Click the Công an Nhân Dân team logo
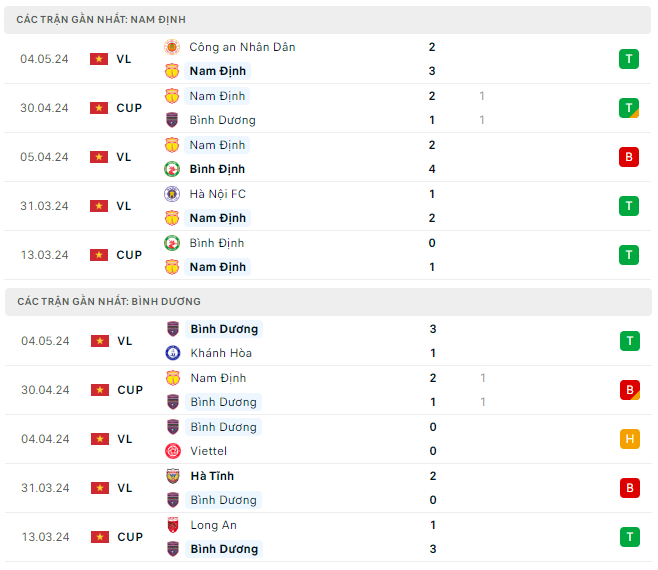Screen dimensions: 658x570 172,47
